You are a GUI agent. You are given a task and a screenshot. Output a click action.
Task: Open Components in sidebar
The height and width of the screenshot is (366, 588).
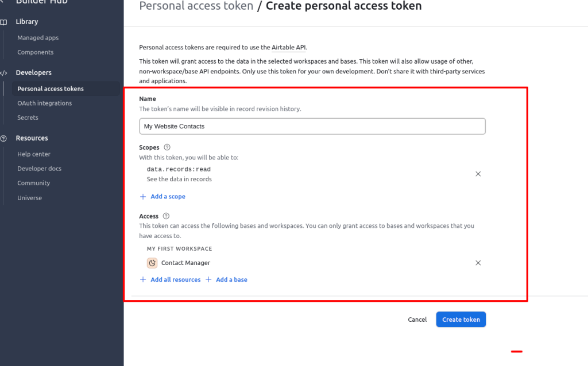36,52
